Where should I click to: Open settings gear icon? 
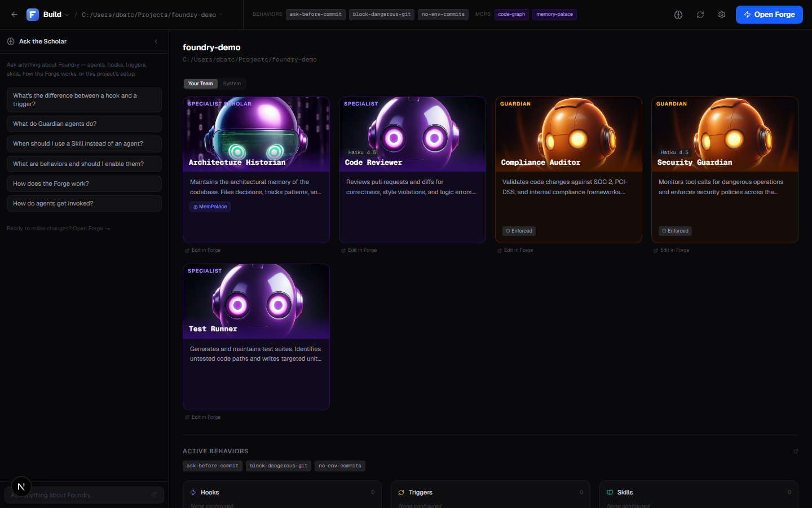coord(722,15)
